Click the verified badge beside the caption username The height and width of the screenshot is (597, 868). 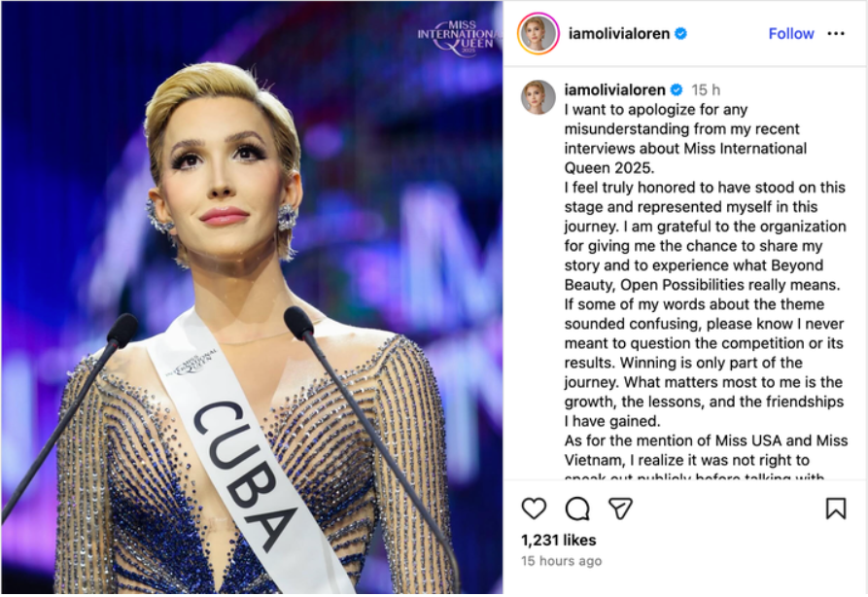pyautogui.click(x=677, y=89)
